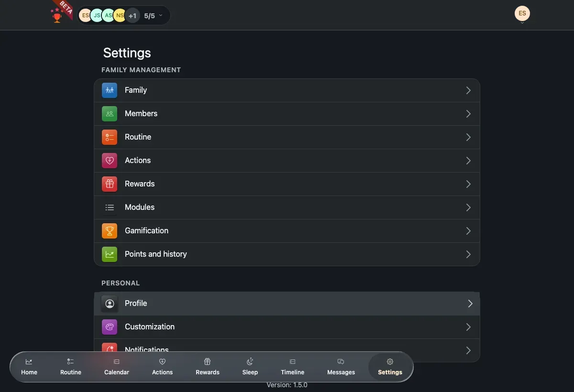Click the chevron on the Profile row
The width and height of the screenshot is (574, 392).
point(470,304)
